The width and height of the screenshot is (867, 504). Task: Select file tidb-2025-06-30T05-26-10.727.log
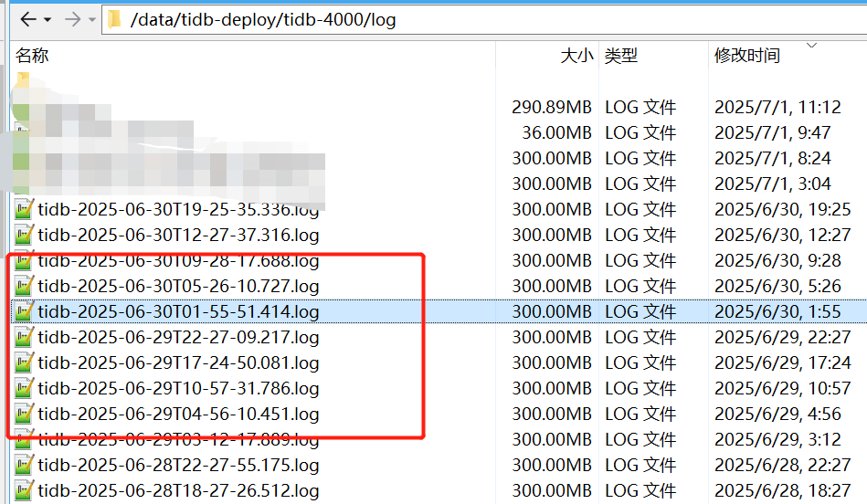tap(178, 287)
